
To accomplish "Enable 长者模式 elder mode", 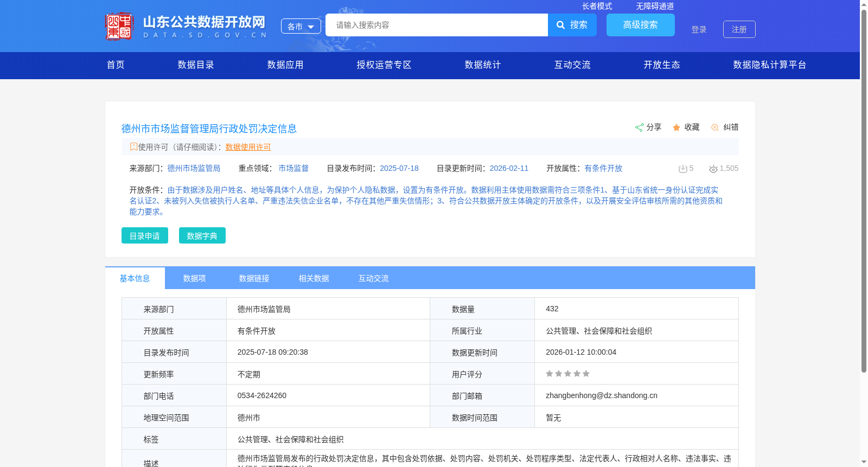I will tap(597, 6).
